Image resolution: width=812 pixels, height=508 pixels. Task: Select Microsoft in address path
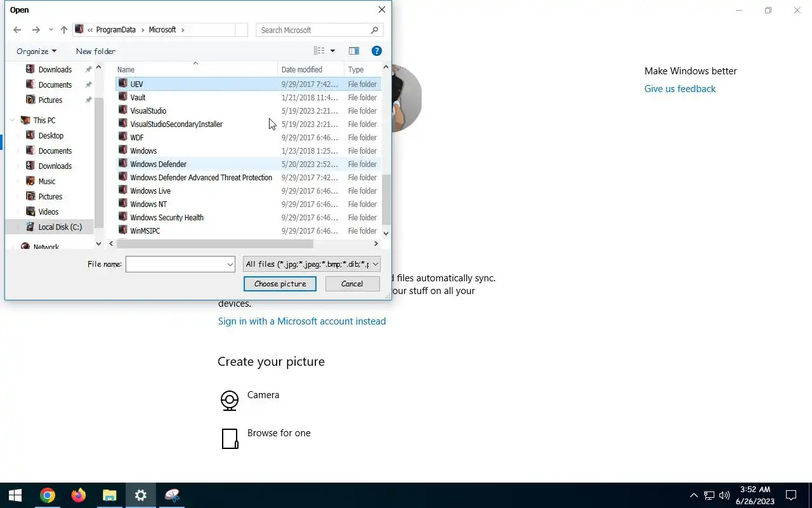click(x=162, y=30)
